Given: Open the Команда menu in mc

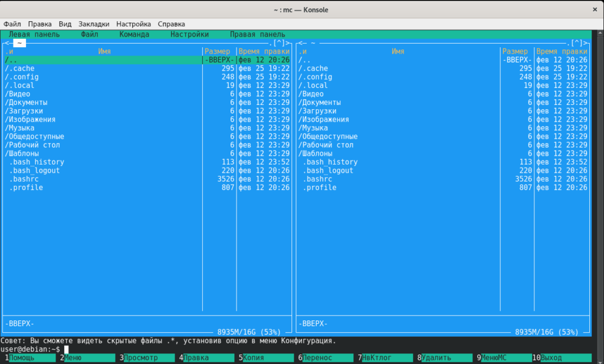Looking at the screenshot, I should [134, 34].
